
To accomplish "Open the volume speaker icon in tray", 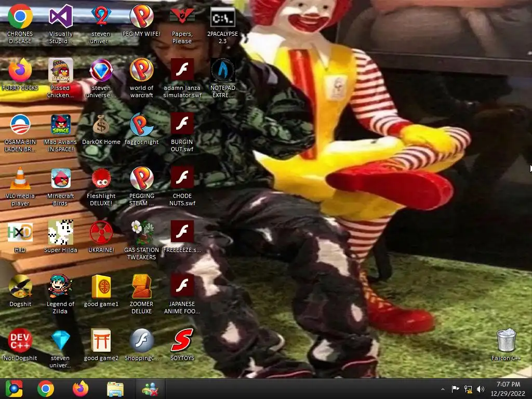I will point(481,389).
